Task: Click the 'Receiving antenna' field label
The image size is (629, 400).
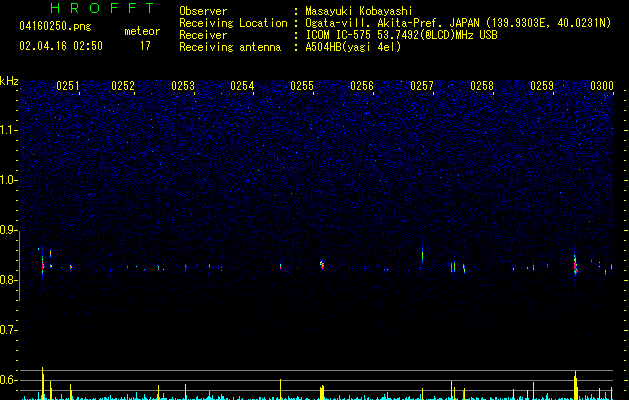Action: [230, 47]
